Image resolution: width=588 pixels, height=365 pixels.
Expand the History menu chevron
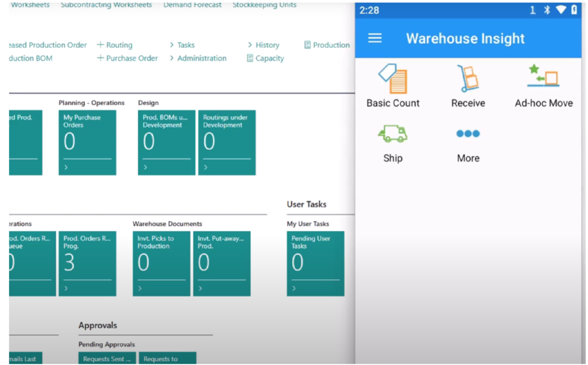250,45
